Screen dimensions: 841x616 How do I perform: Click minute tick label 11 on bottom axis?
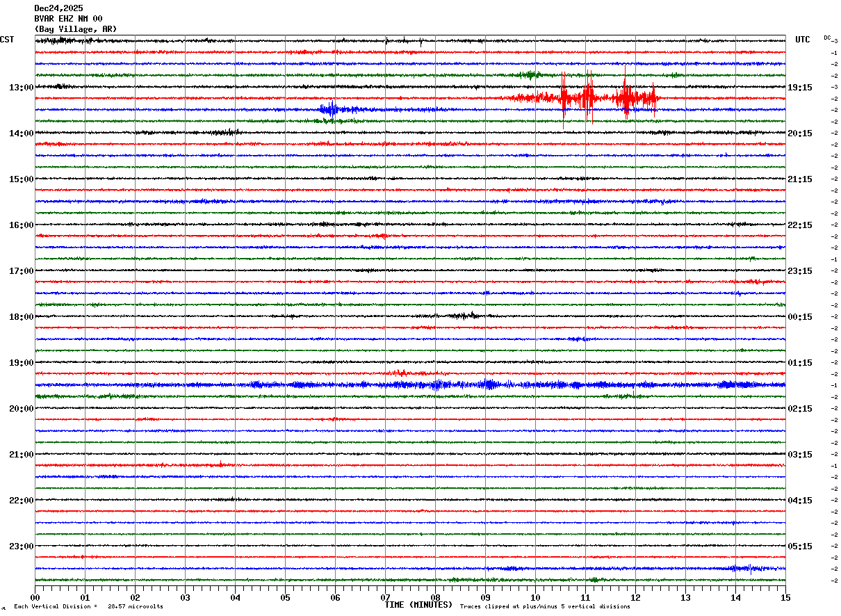point(585,597)
